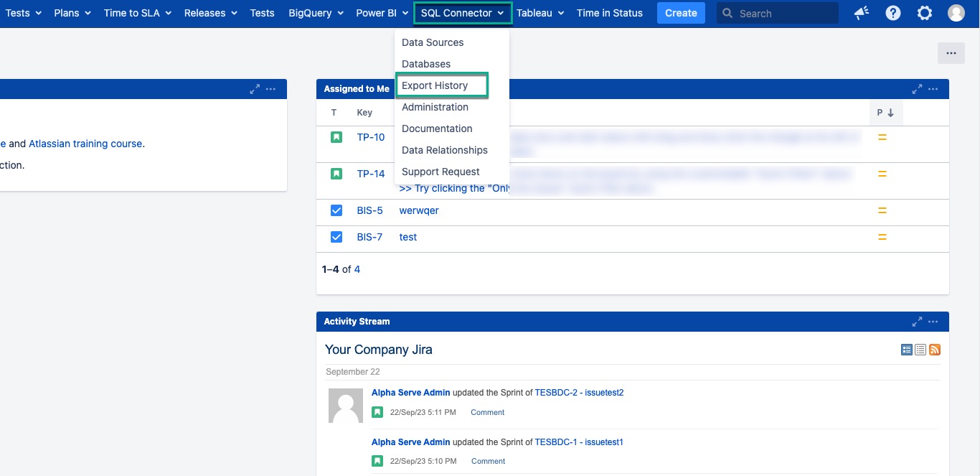Select Export History from the menu
980x476 pixels.
[x=435, y=85]
